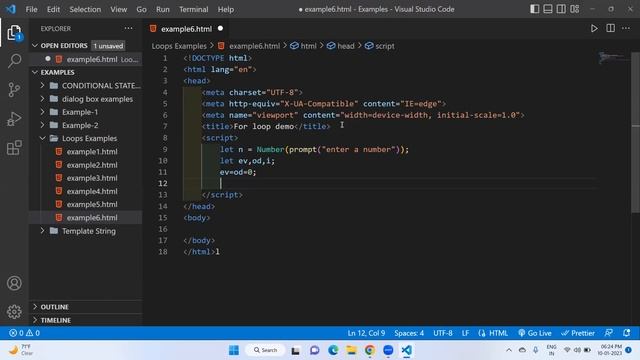Click Prettier in status bar
Image resolution: width=640 pixels, height=360 pixels.
(578, 333)
